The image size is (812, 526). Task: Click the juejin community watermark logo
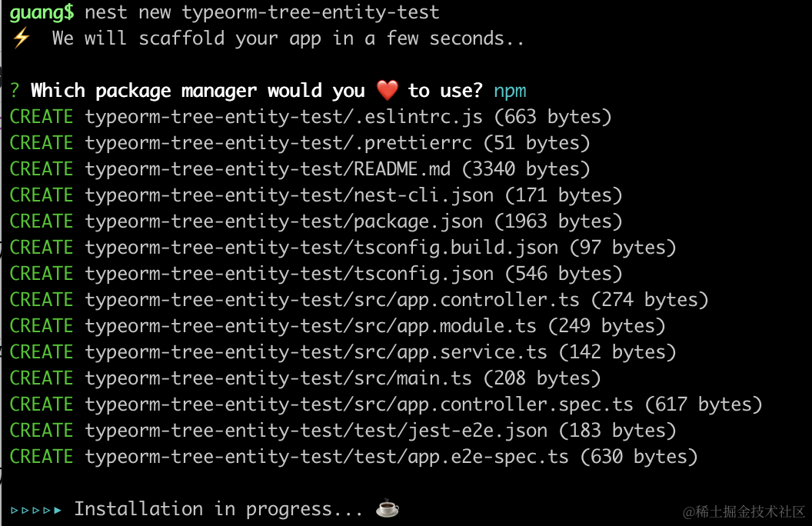[x=740, y=511]
